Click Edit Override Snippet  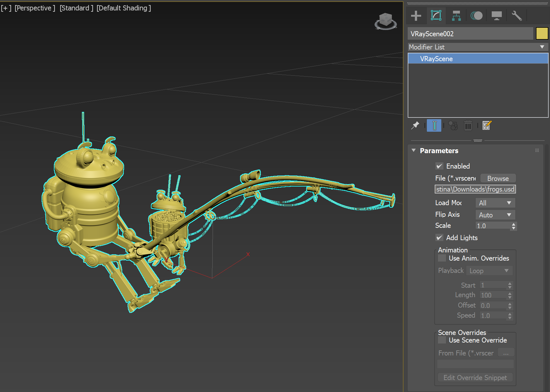[475, 377]
